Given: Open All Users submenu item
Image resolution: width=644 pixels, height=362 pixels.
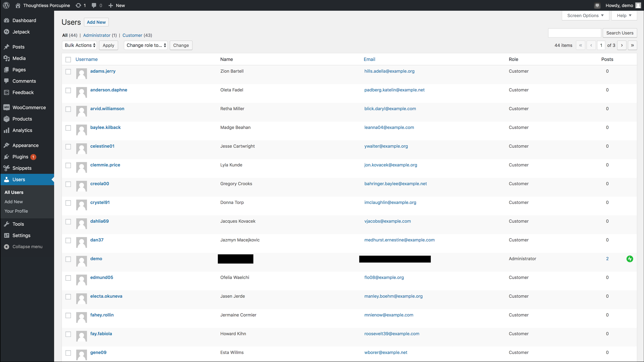Looking at the screenshot, I should [14, 192].
